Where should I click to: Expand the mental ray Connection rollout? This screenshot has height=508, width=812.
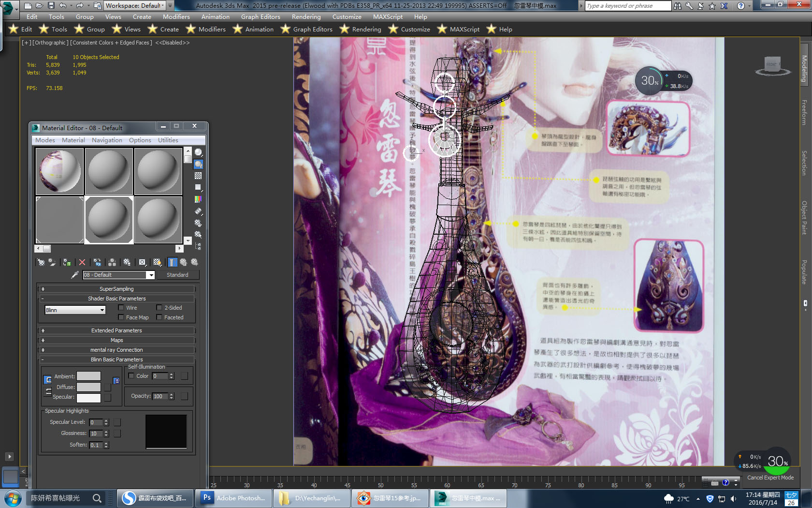point(116,350)
